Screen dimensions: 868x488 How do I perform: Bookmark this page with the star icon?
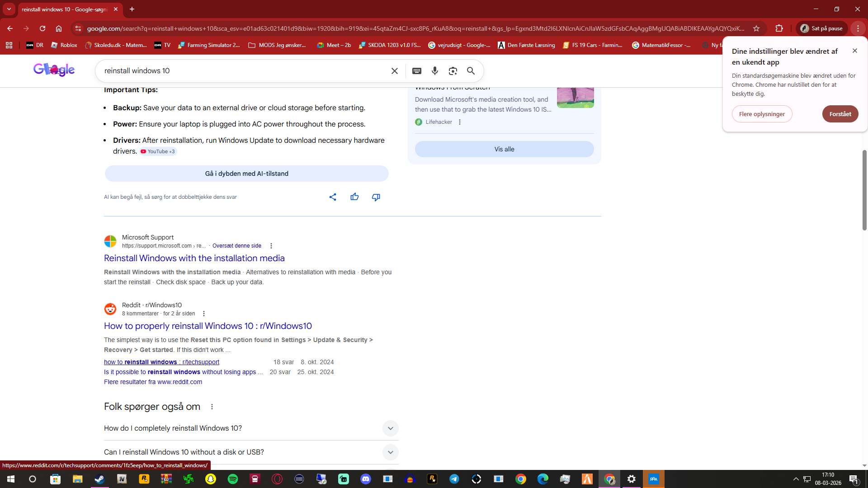pos(756,28)
